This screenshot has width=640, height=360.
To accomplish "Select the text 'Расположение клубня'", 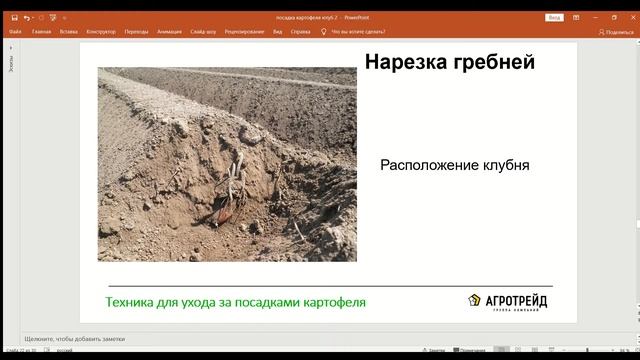I will point(455,165).
